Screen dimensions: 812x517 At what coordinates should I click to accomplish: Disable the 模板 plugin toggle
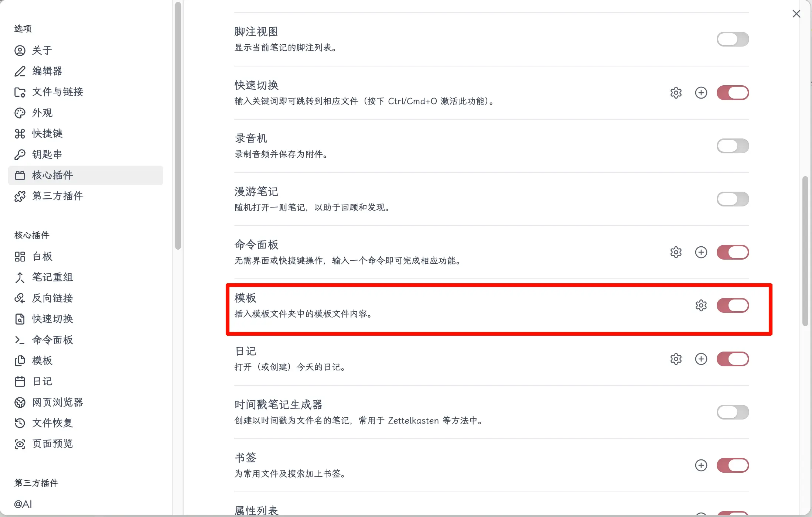(x=733, y=305)
